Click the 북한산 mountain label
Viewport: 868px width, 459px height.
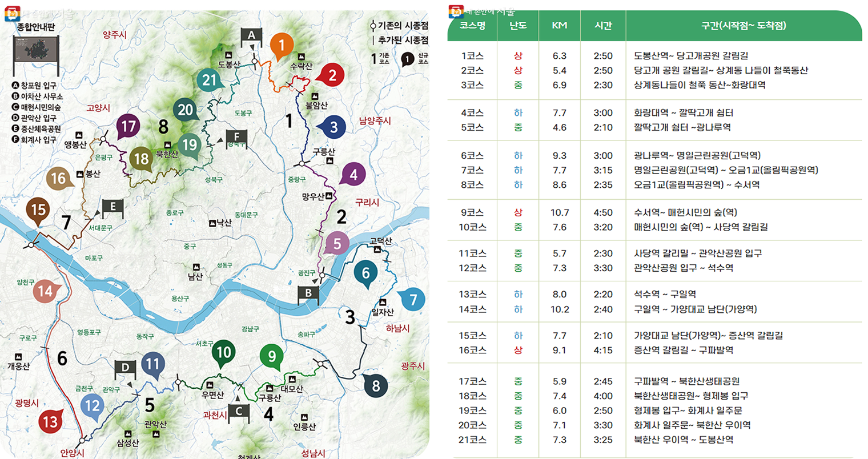pos(167,154)
